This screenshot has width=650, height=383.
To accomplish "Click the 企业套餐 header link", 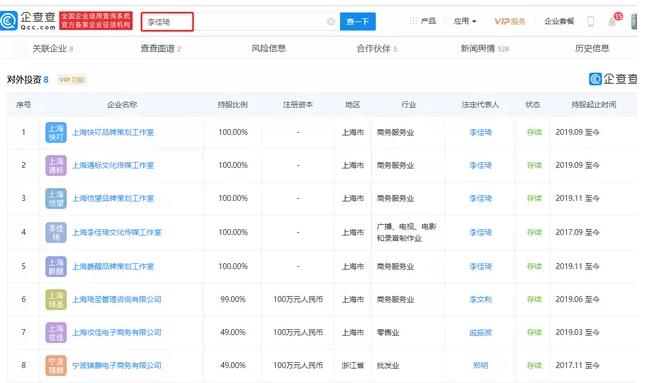I will pyautogui.click(x=559, y=21).
